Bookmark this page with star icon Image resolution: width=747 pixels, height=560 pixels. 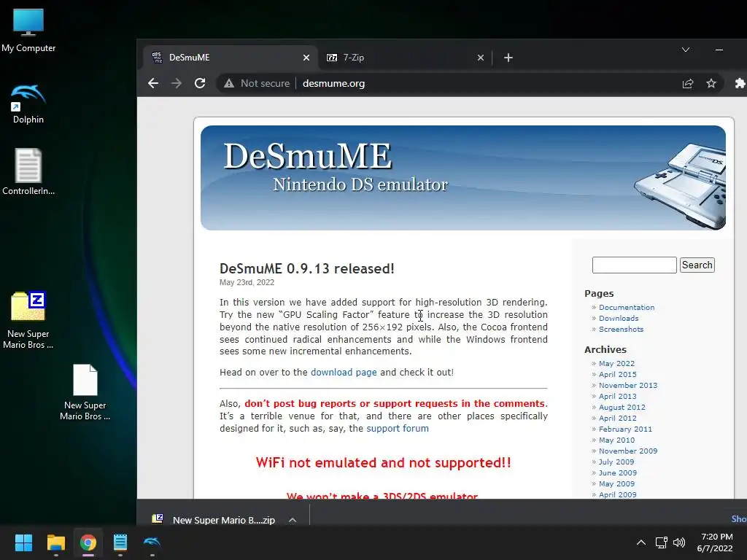[x=711, y=83]
